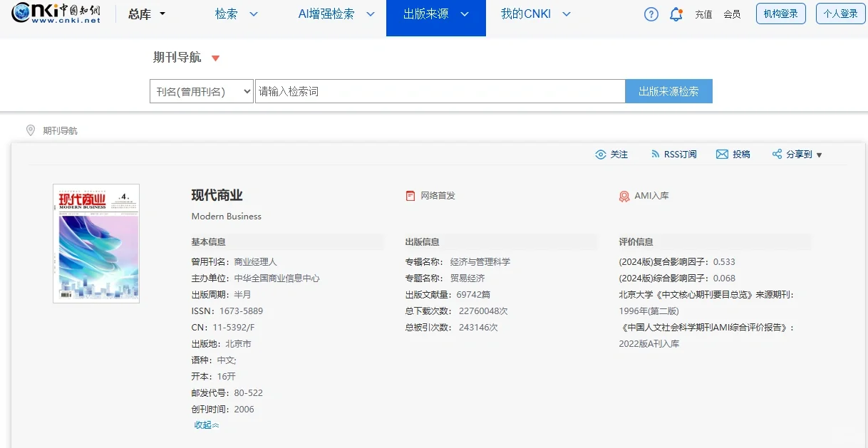Click the help question mark icon
The height and width of the screenshot is (448, 868).
click(x=651, y=14)
